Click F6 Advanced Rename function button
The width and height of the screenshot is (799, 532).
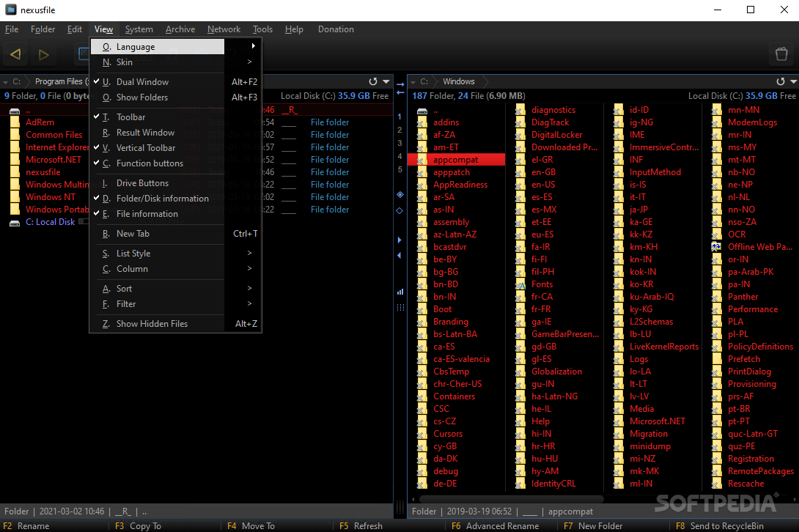point(496,526)
